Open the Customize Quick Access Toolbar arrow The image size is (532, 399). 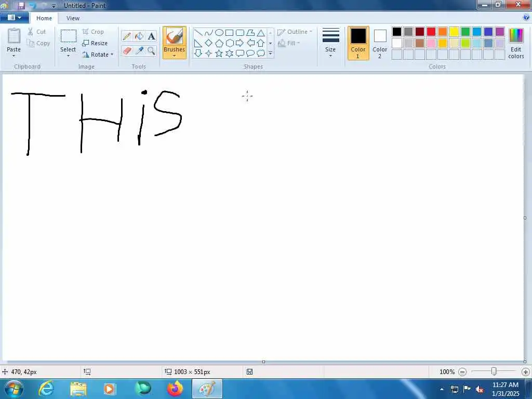pos(54,6)
